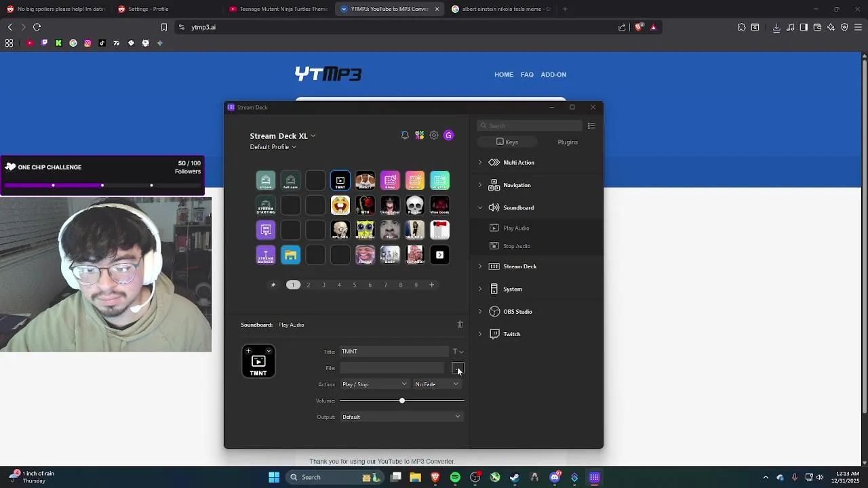
Task: Open the Stream Deck XL device dropdown
Action: click(282, 136)
